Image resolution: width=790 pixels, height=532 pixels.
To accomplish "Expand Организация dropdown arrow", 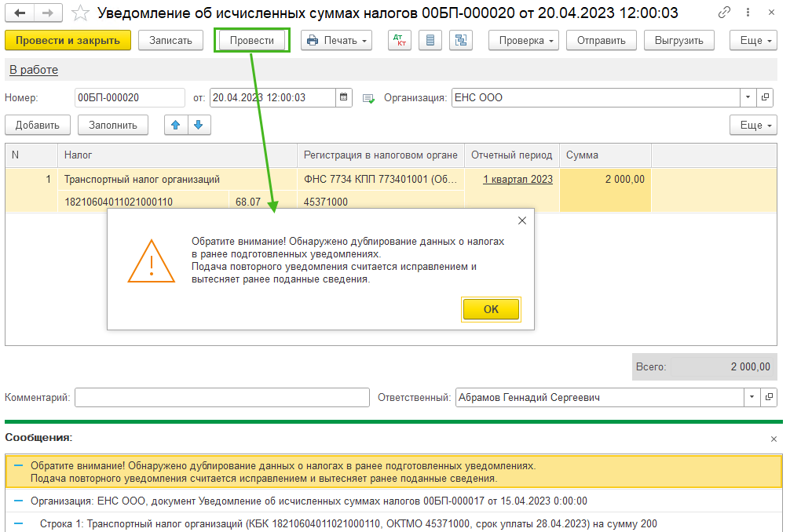I will [748, 97].
